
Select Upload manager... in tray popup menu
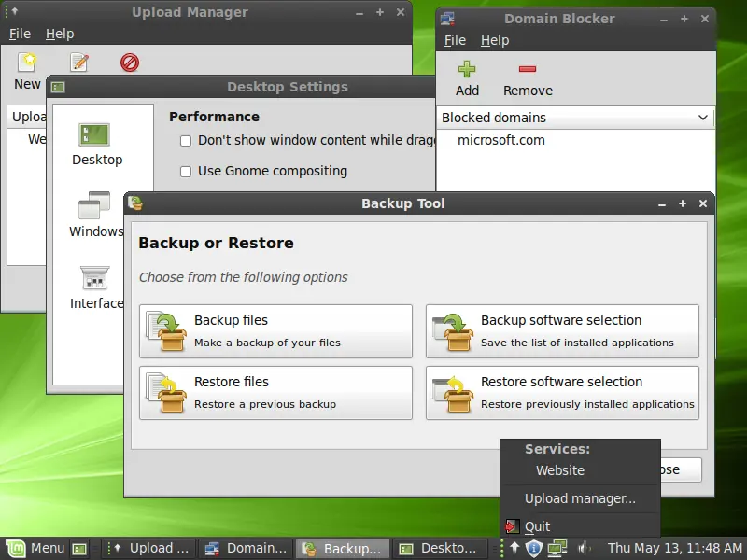click(x=580, y=498)
